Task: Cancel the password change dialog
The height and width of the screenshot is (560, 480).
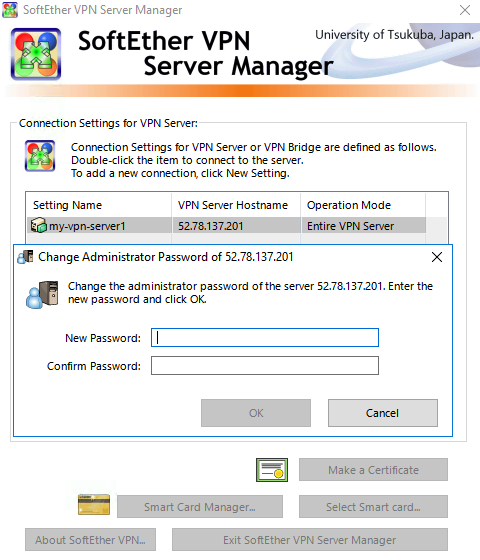Action: pos(382,413)
